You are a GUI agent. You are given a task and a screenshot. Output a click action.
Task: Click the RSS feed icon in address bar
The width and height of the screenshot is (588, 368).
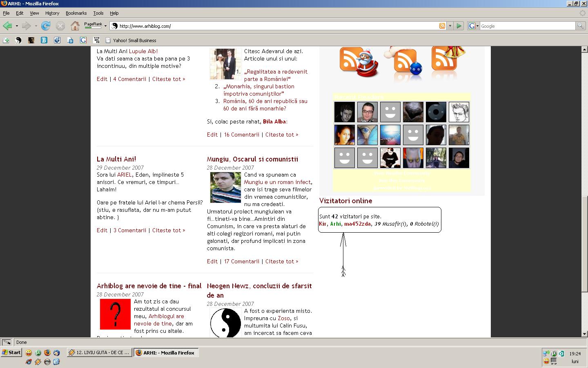tap(442, 26)
